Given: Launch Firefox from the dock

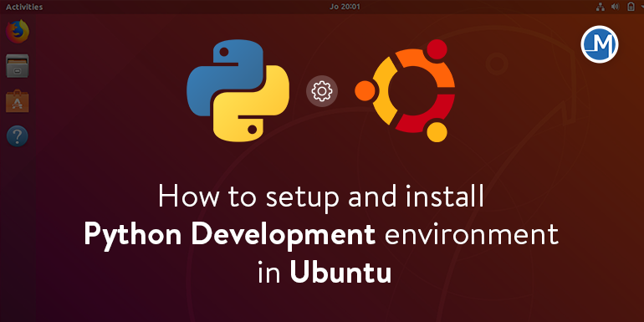Looking at the screenshot, I should pos(18,31).
